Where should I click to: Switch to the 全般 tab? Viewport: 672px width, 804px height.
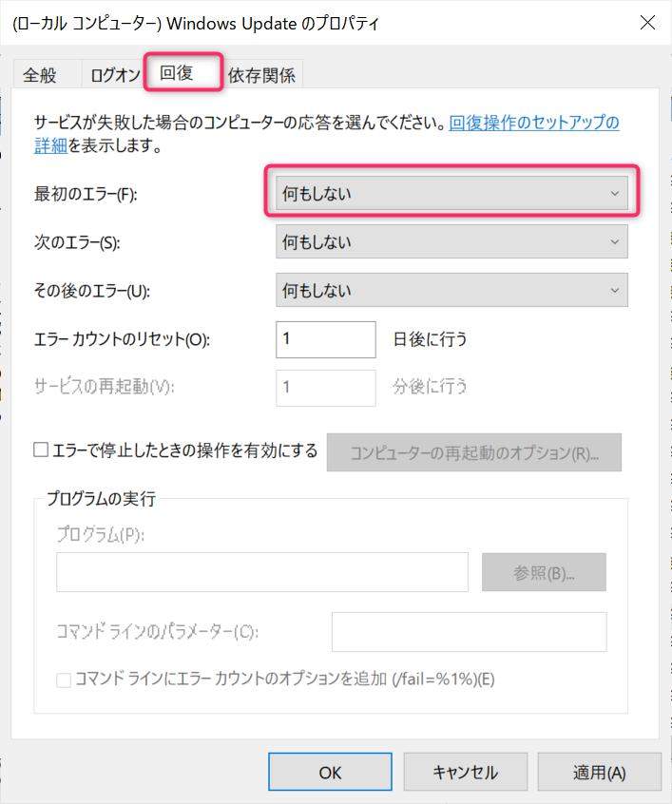[x=40, y=75]
